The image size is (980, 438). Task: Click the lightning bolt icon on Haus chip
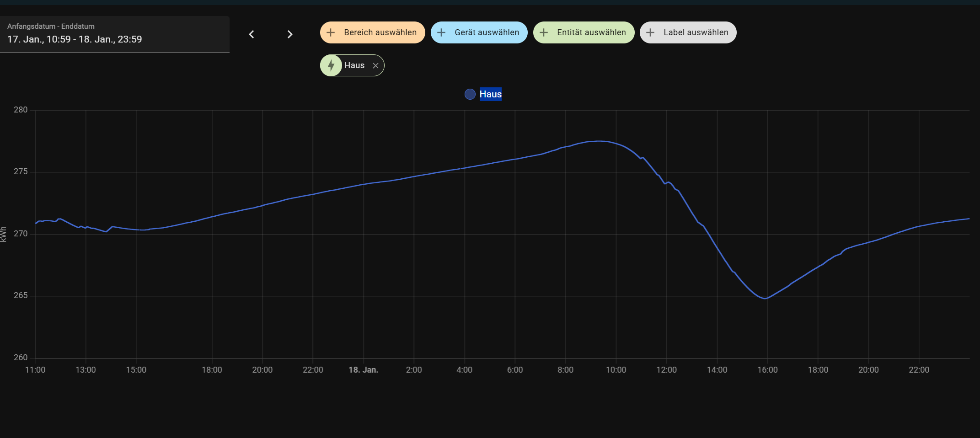[x=331, y=65]
